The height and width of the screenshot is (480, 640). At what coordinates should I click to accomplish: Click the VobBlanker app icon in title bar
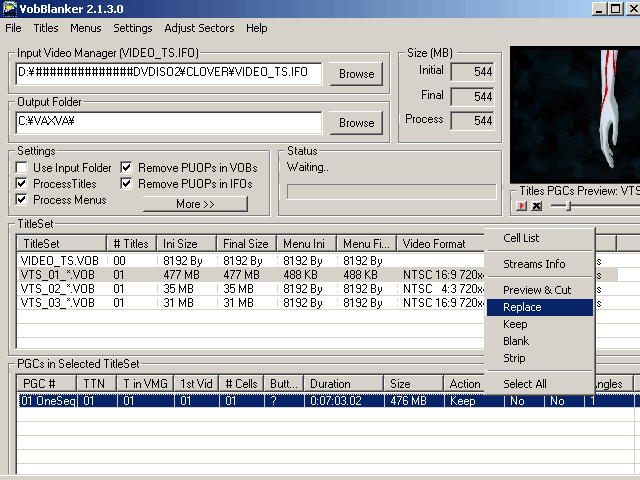coord(9,9)
